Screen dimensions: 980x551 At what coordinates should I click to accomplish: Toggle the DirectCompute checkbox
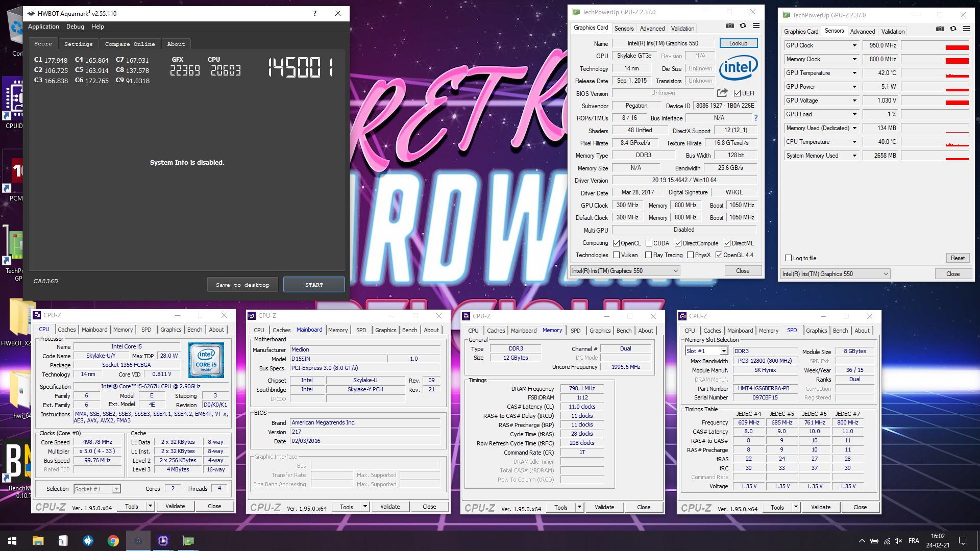pyautogui.click(x=678, y=243)
